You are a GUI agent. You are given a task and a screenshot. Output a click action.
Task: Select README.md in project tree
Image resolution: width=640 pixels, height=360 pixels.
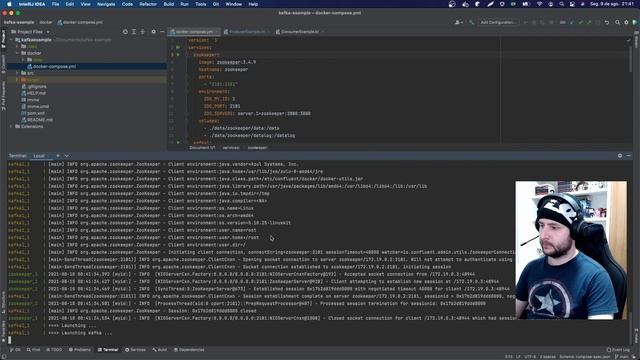pyautogui.click(x=37, y=120)
